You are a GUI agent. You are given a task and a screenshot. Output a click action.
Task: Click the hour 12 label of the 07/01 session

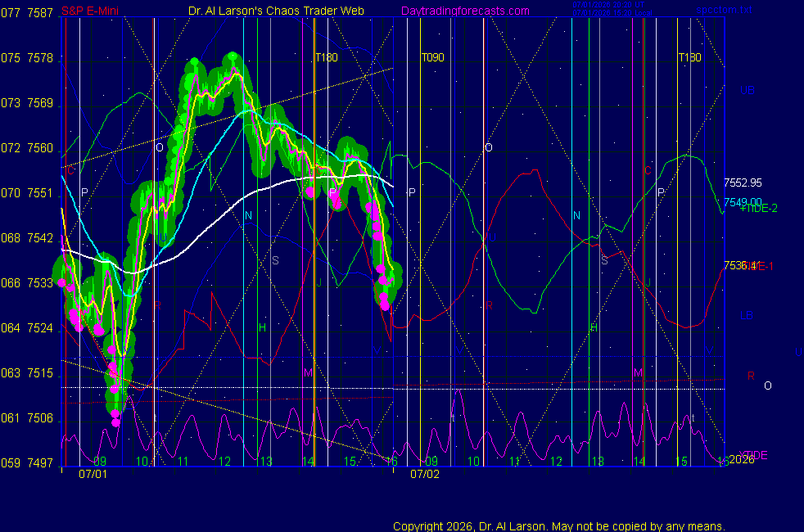224,462
